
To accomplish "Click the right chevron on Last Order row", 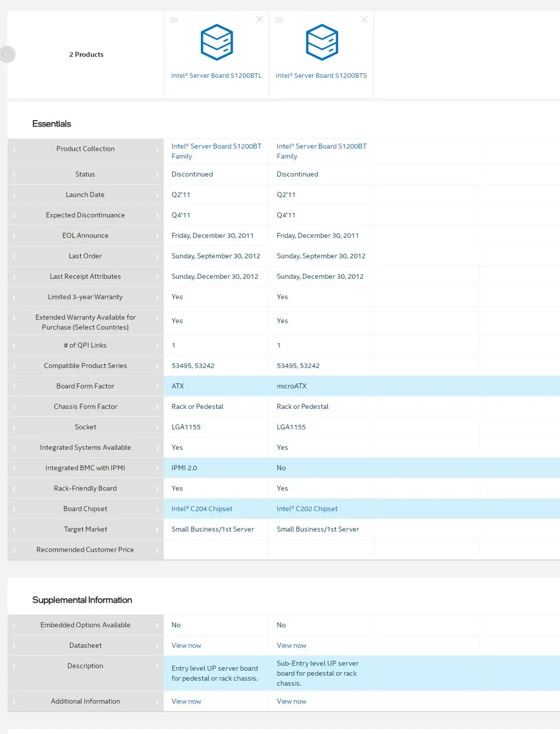I will coord(157,256).
